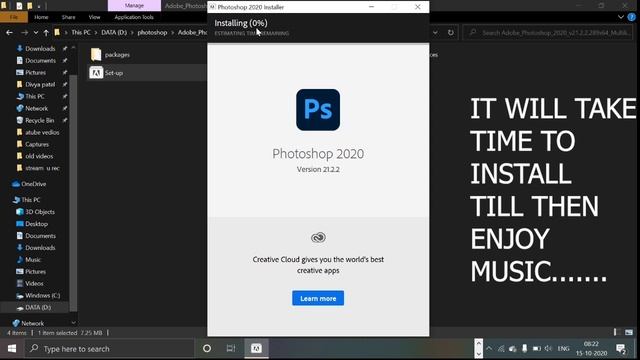Open File Explorer help icon

coord(631,17)
